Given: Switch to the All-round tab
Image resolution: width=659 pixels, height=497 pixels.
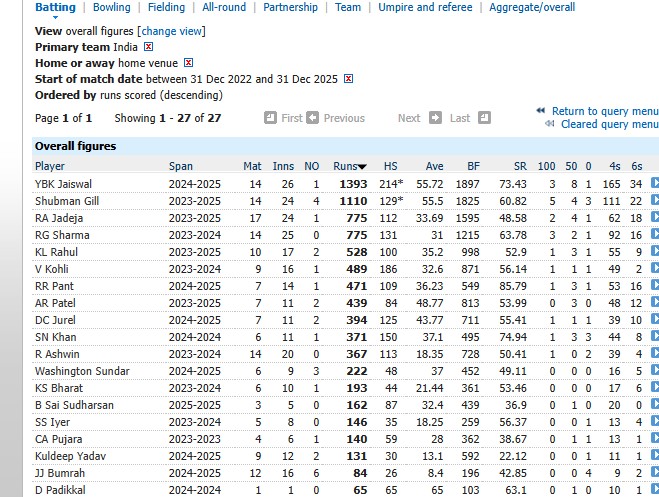Looking at the screenshot, I should click(225, 7).
